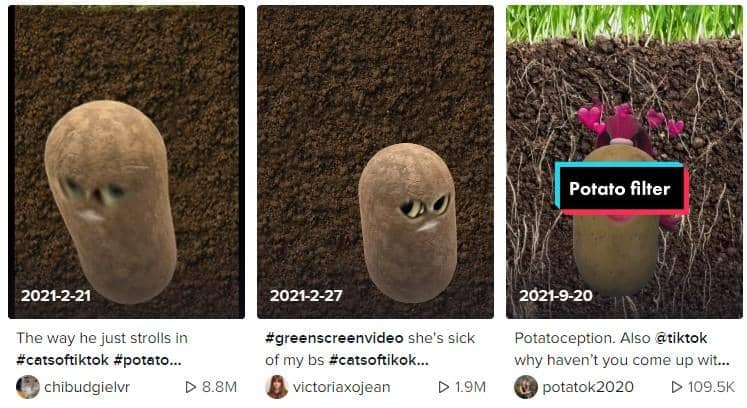Screen dimensions: 747x408
Task: Open the 2021-2-27 potato video thumbnail
Action: pos(375,162)
